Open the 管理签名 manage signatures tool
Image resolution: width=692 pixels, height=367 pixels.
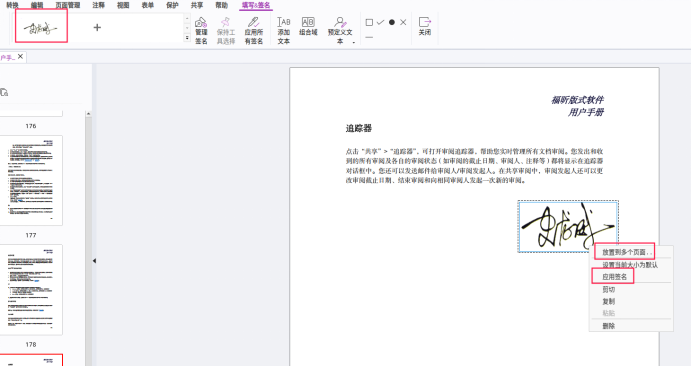(201, 31)
